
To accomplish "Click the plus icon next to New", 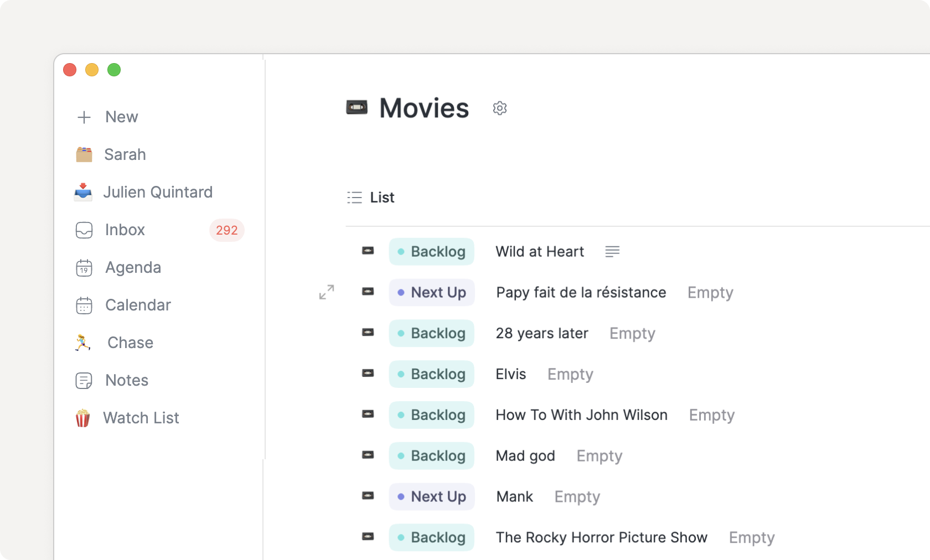I will 84,117.
